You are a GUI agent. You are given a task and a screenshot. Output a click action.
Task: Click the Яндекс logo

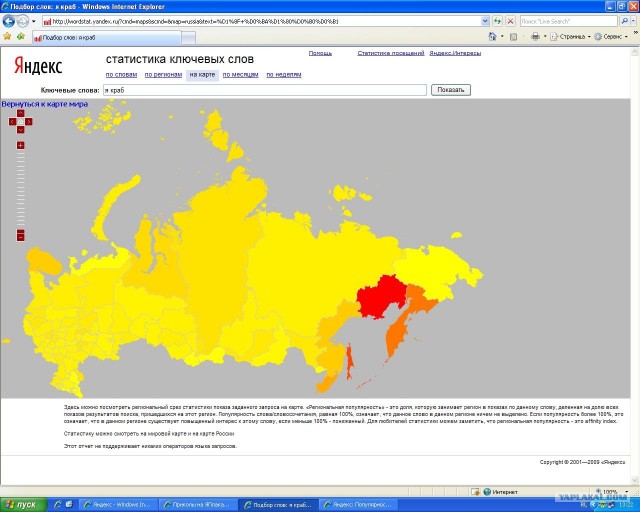point(38,66)
